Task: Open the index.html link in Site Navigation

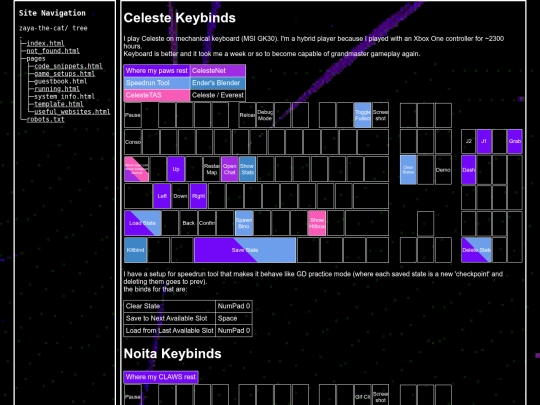Action: coord(45,43)
